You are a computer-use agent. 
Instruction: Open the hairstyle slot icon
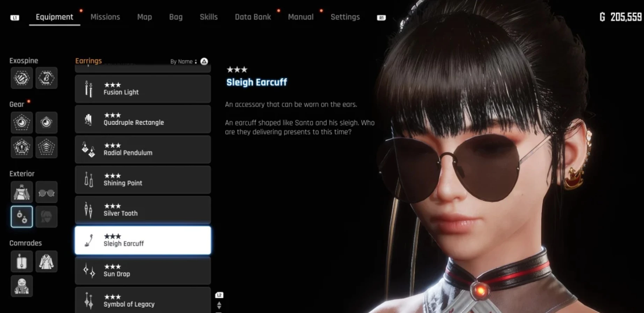click(x=46, y=217)
